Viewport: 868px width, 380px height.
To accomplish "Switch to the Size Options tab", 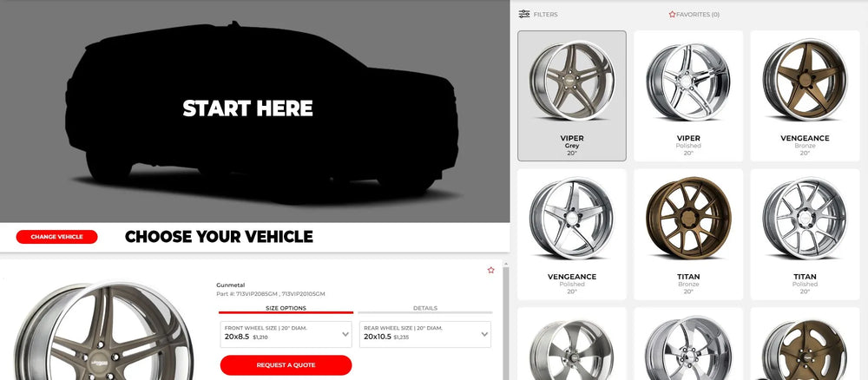I will coord(286,309).
